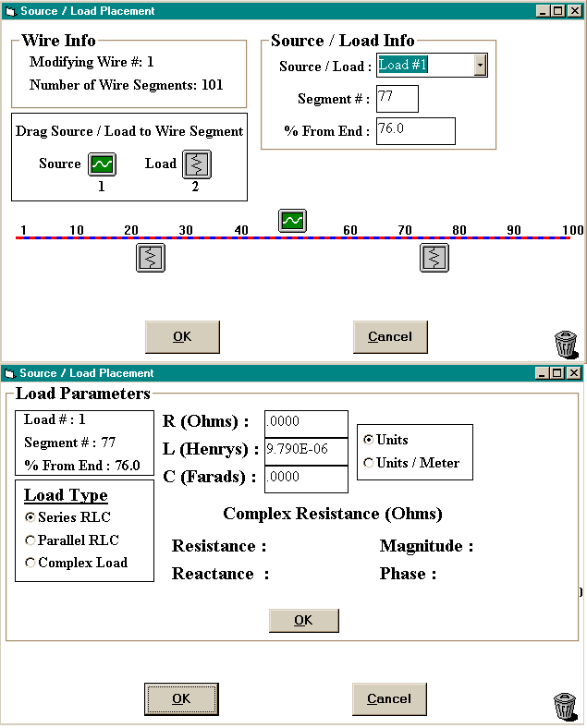
Task: Switch to Units / Meter option
Action: (369, 463)
